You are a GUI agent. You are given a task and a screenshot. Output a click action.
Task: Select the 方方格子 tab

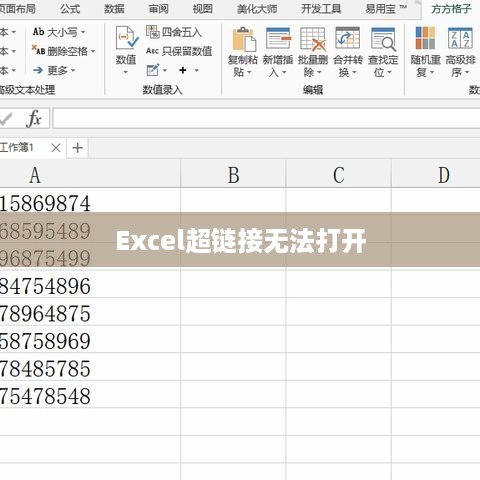point(451,9)
